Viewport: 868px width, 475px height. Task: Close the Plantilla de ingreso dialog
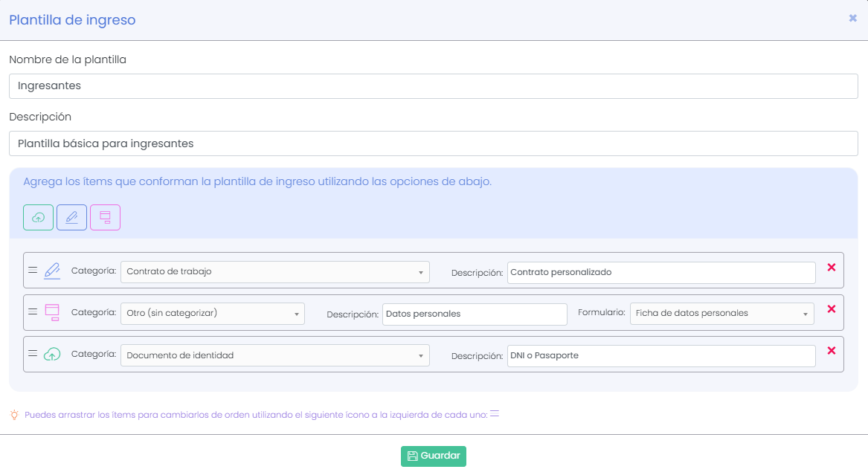tap(852, 17)
